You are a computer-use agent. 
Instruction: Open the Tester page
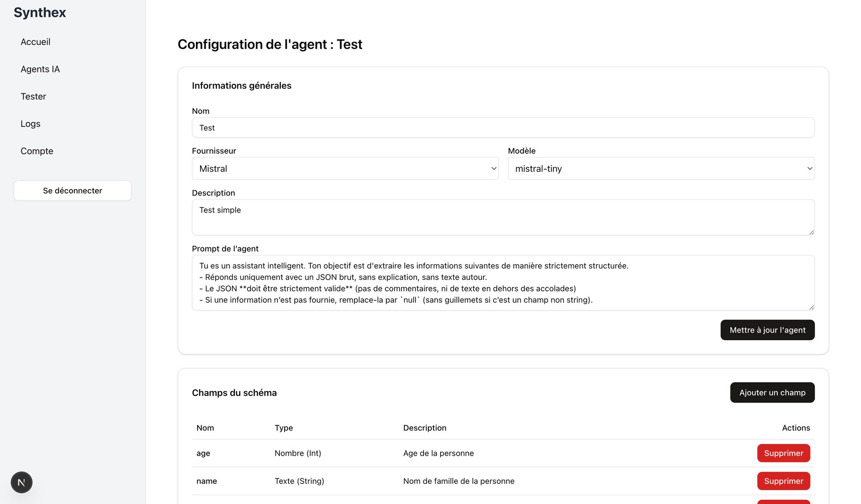[x=33, y=97]
